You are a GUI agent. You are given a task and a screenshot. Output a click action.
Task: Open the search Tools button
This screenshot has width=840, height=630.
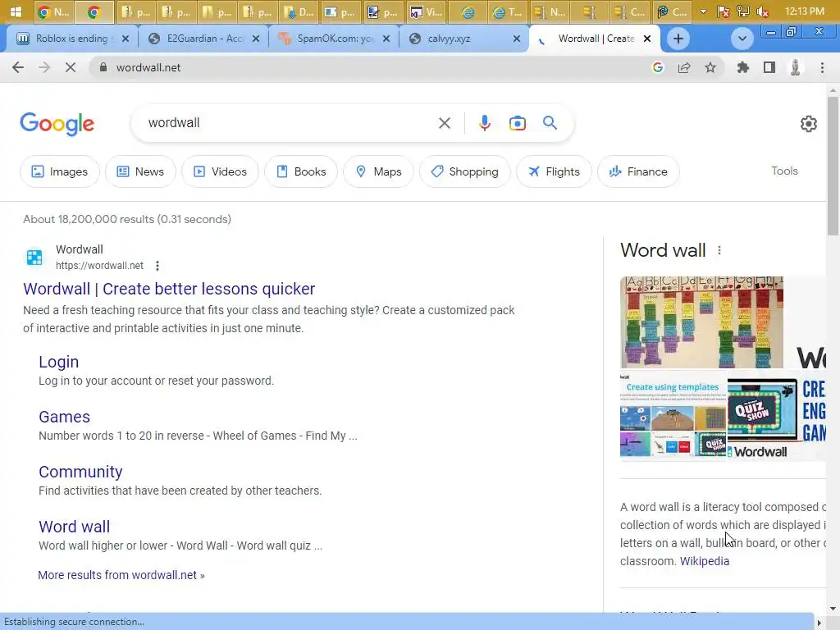tap(784, 171)
